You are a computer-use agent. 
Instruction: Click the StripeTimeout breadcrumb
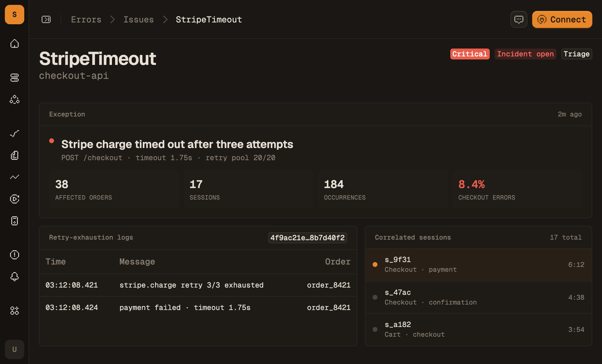point(209,19)
